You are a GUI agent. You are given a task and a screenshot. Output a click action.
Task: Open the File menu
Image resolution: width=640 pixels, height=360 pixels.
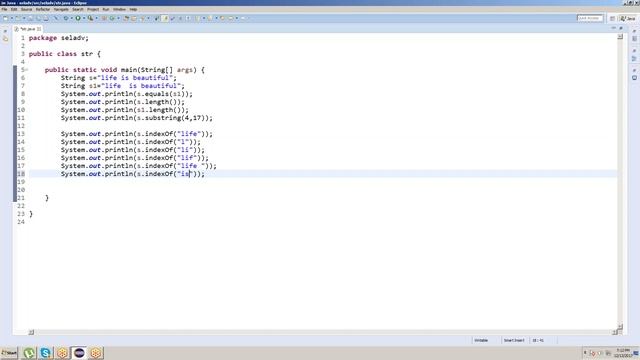click(x=4, y=9)
